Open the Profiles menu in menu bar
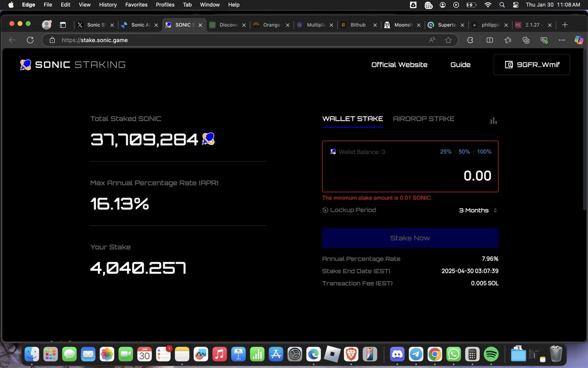588x368 pixels. pyautogui.click(x=165, y=4)
